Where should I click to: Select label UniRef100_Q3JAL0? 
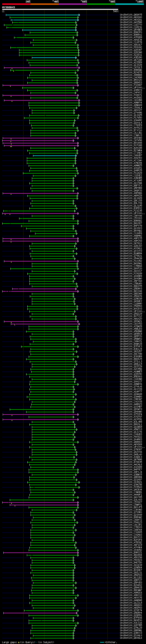[x=131, y=635]
